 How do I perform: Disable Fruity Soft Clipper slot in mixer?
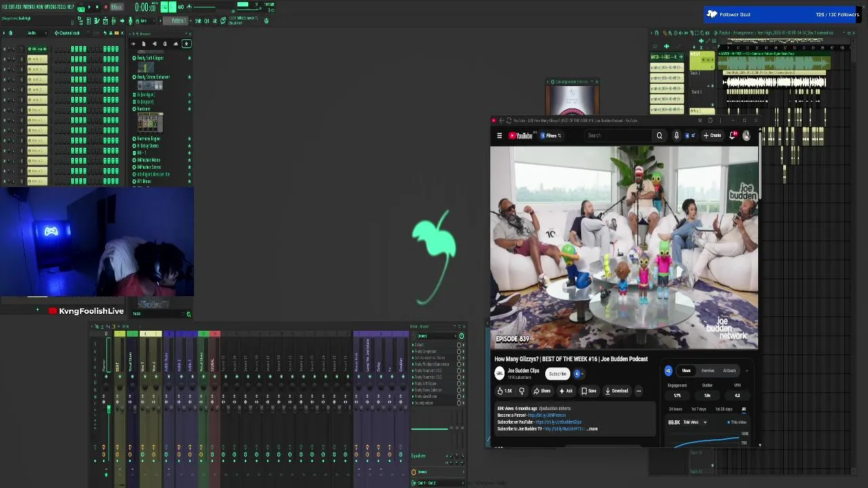(459, 384)
